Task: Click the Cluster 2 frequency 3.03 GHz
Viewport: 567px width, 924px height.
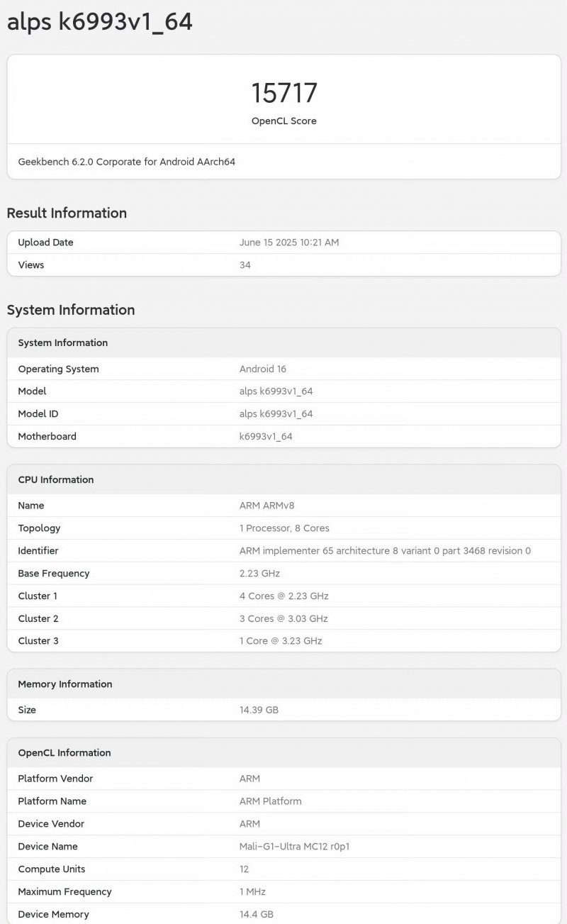Action: pos(283,618)
